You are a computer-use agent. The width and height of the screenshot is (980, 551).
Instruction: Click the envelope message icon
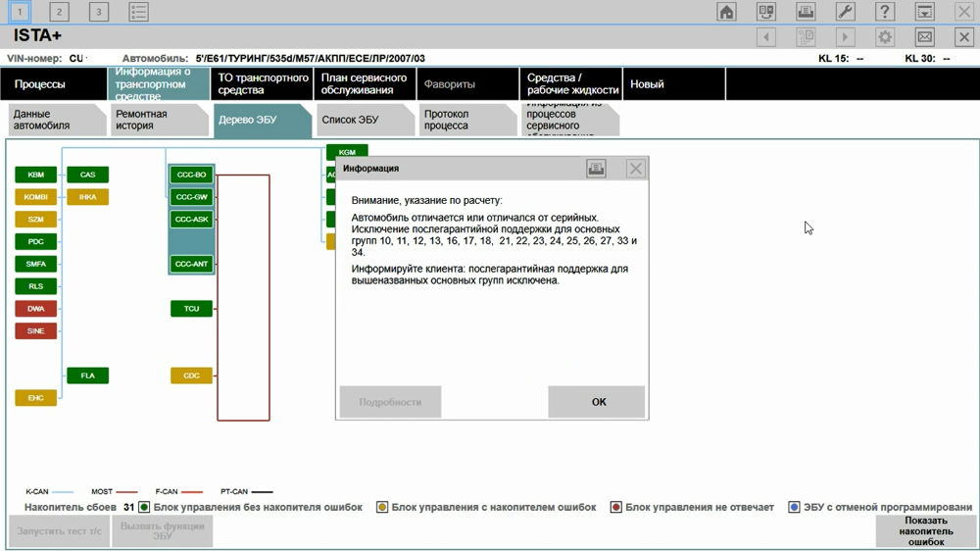click(924, 37)
